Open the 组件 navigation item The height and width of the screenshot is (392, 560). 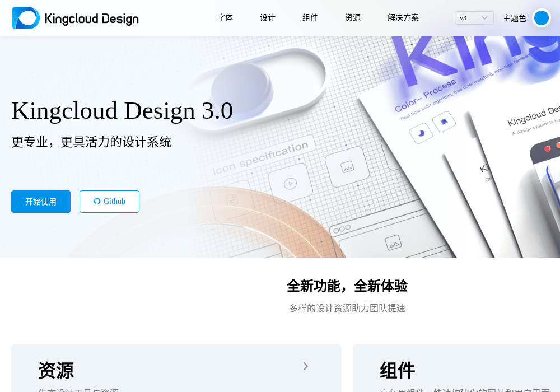310,18
